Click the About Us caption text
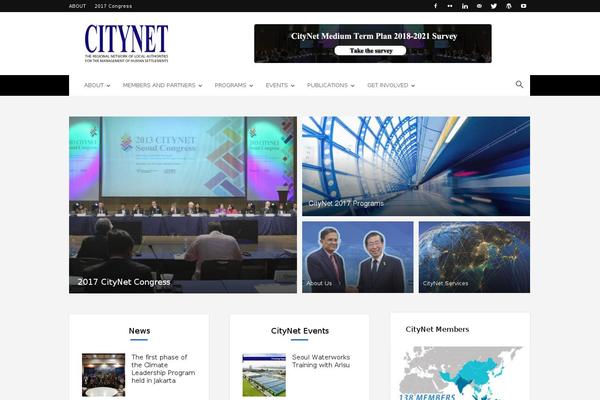600x400 pixels. [319, 283]
